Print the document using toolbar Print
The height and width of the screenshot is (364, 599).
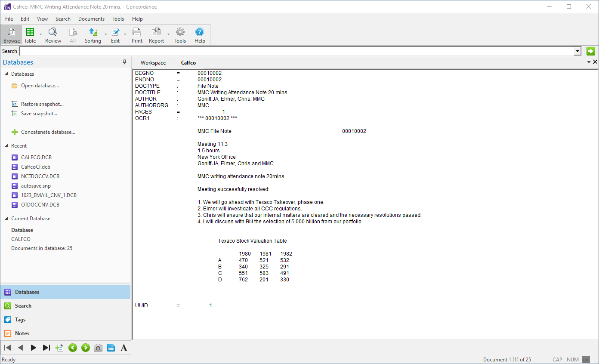[137, 35]
